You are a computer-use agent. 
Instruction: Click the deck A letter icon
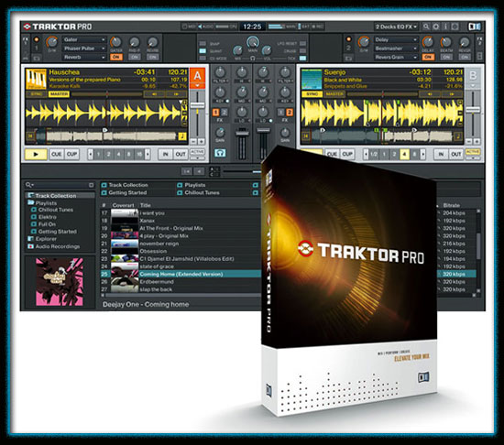click(197, 75)
